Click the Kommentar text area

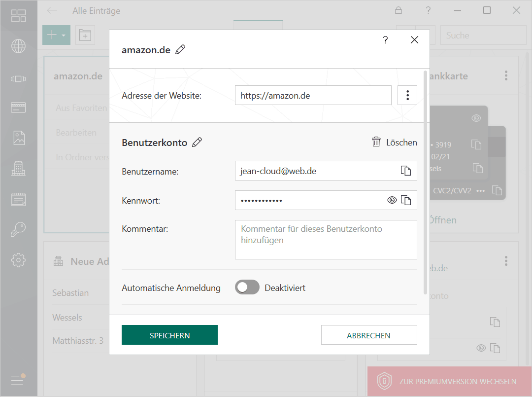[x=326, y=240]
